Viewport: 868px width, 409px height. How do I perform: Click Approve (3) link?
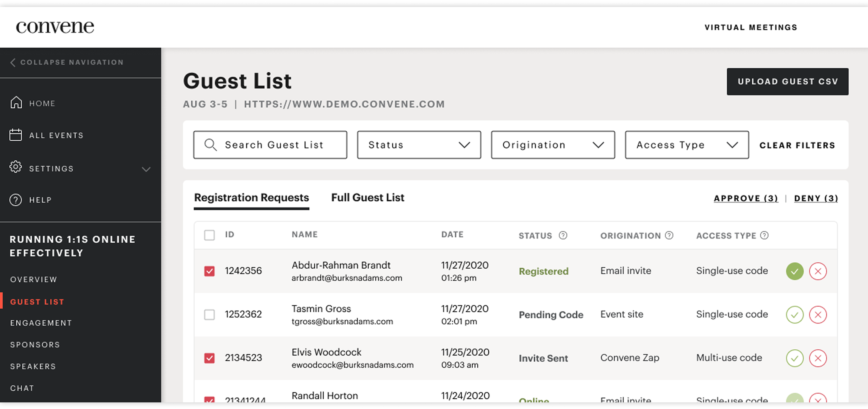click(x=746, y=198)
